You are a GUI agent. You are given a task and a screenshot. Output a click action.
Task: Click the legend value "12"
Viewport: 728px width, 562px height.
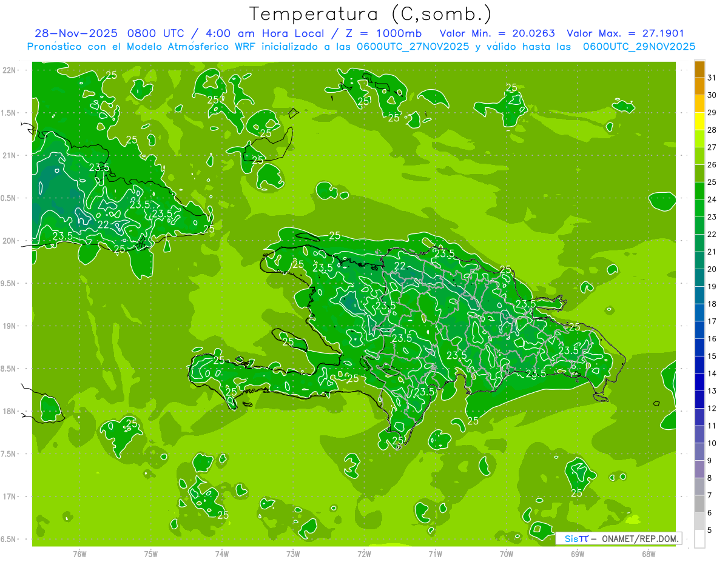(712, 409)
